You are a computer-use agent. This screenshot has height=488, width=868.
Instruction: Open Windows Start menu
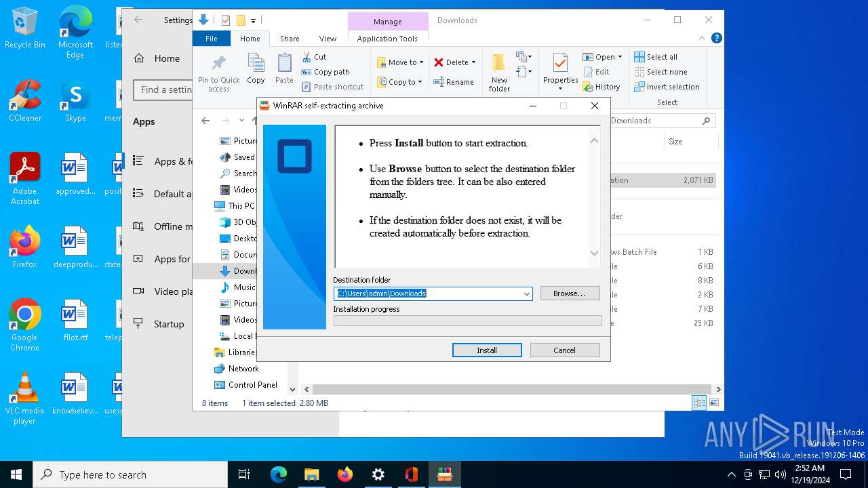[x=16, y=474]
